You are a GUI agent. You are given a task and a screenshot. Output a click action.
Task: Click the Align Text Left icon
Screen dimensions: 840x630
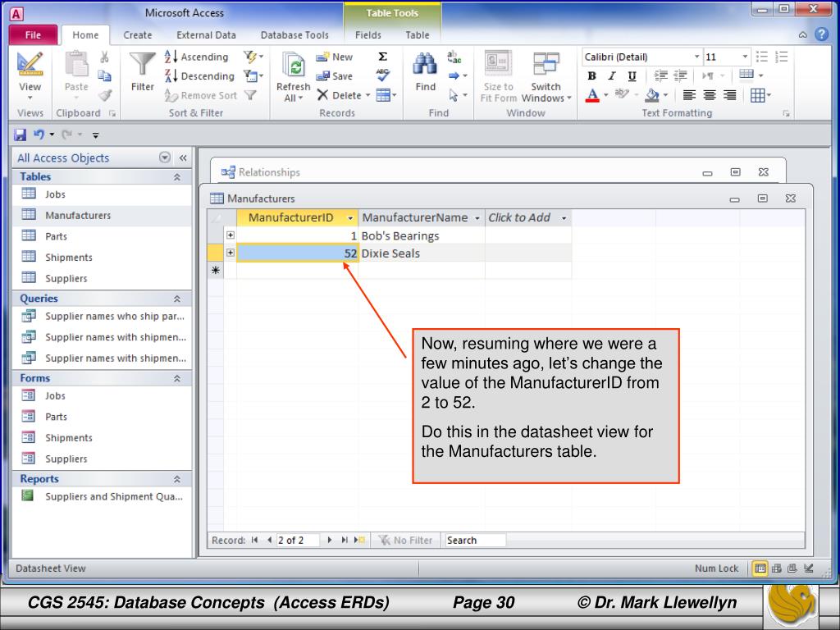689,95
